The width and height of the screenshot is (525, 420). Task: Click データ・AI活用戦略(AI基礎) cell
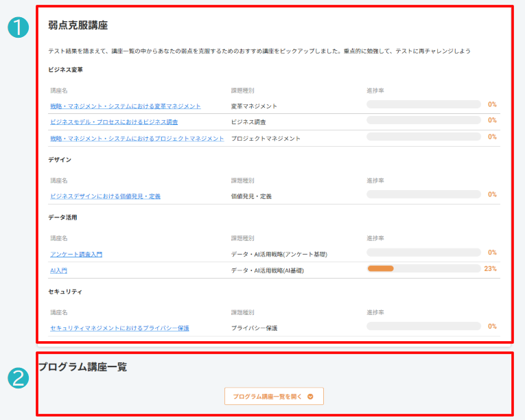[267, 270]
